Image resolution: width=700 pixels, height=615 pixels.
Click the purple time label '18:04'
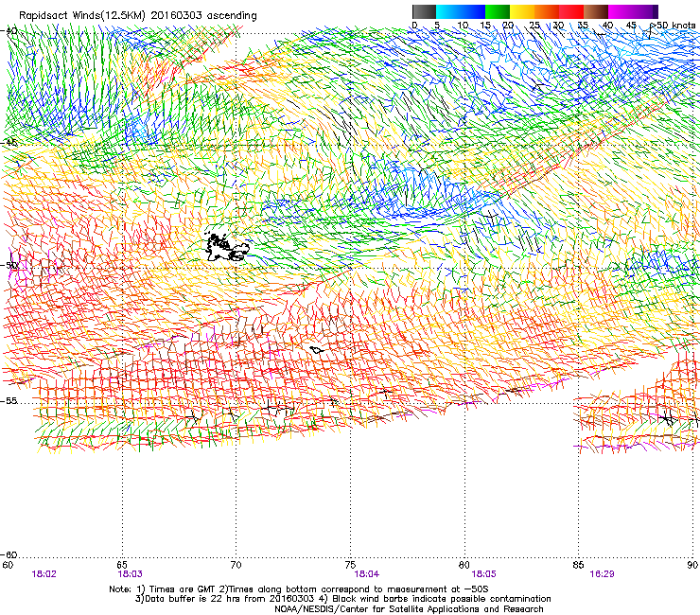(x=366, y=574)
